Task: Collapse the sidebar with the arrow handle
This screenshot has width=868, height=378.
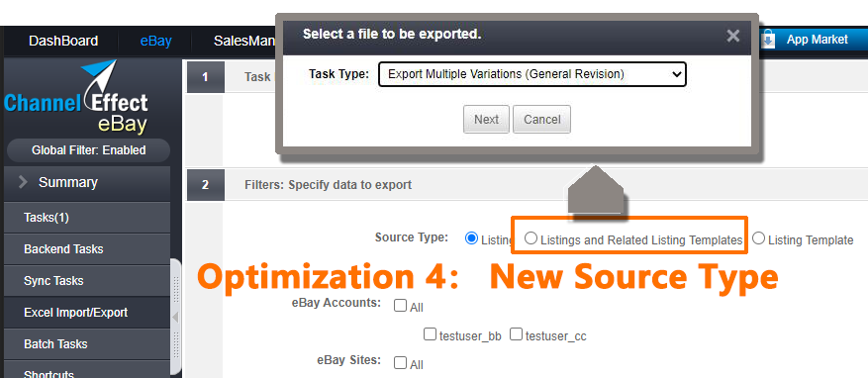Action: tap(175, 318)
